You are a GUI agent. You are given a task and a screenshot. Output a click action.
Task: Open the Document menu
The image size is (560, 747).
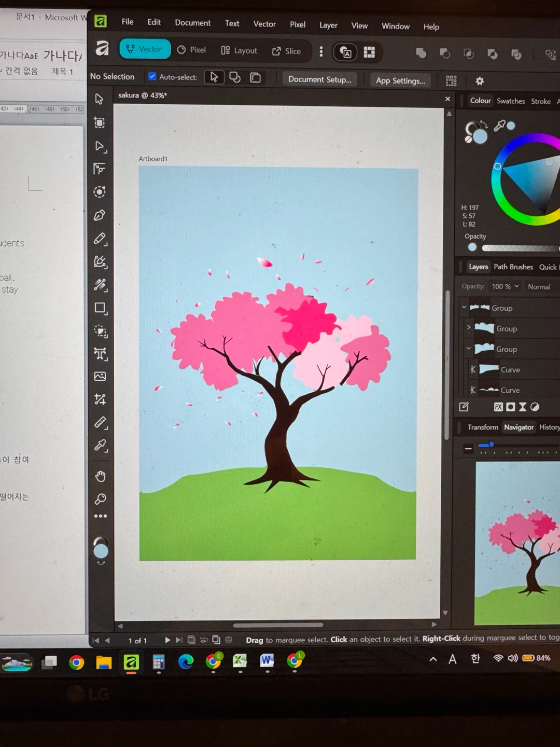coord(193,23)
